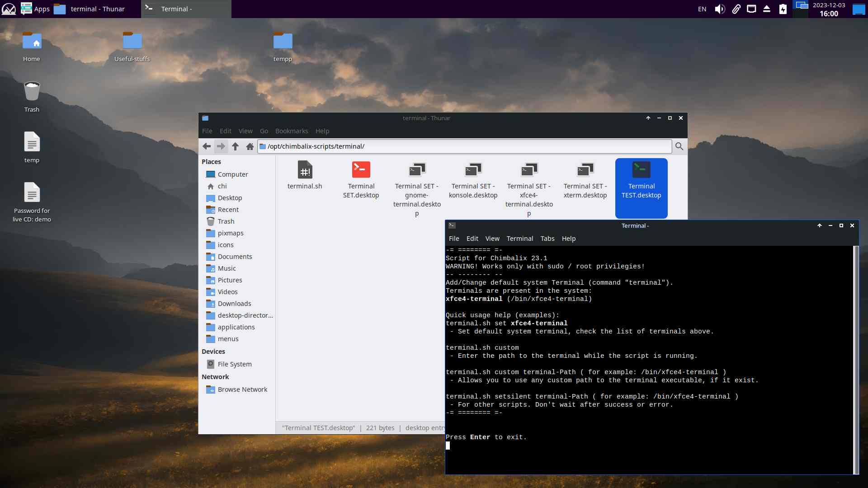The width and height of the screenshot is (868, 488).
Task: Open the Trash icon on desktop
Action: pyautogui.click(x=32, y=96)
